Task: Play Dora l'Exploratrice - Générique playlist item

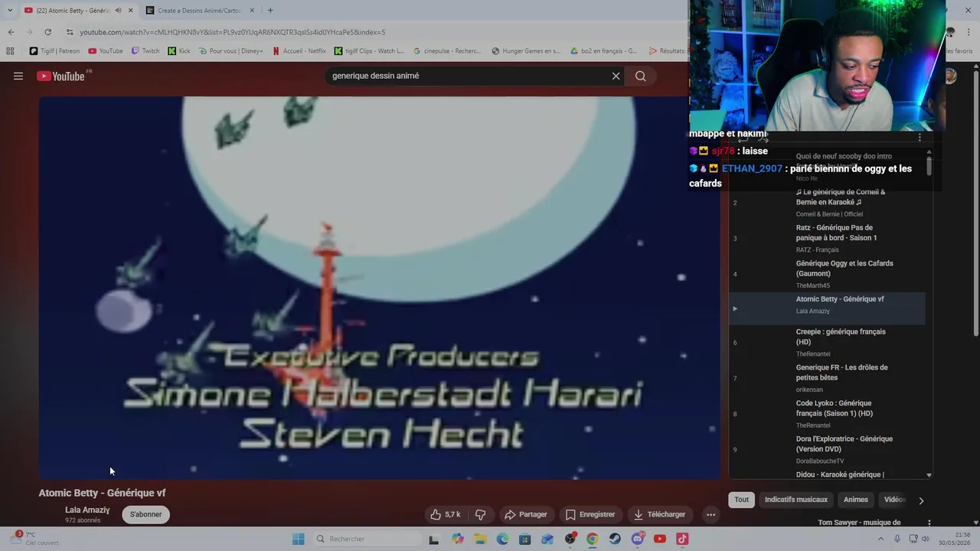Action: click(827, 450)
